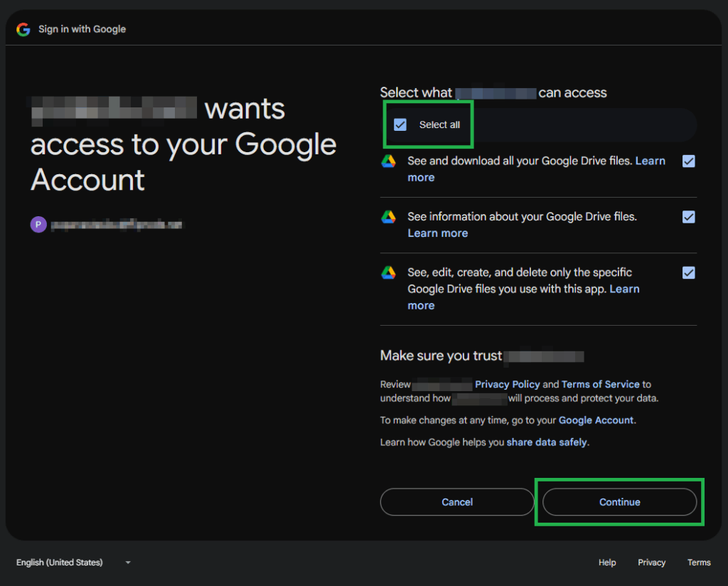Open Terms in the footer
The width and height of the screenshot is (728, 586).
699,563
